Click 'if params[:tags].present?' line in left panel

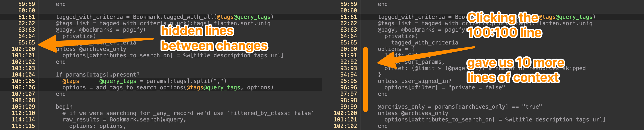[98, 75]
